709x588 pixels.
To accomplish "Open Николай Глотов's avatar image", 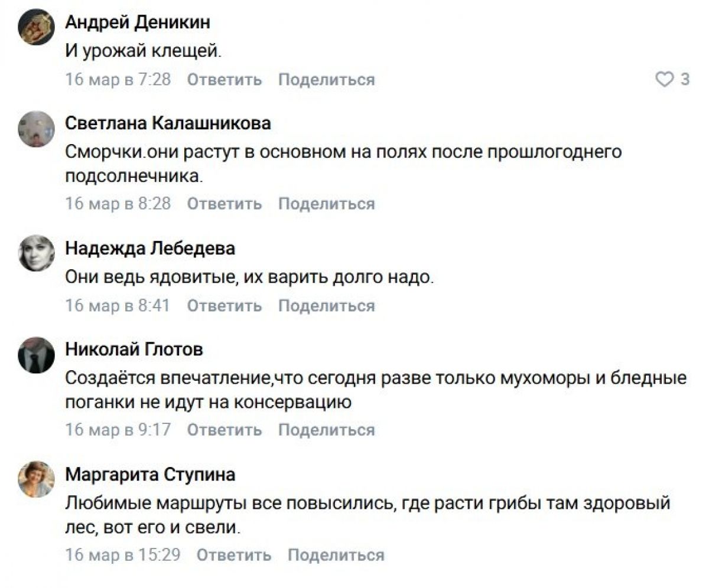I will pyautogui.click(x=36, y=355).
